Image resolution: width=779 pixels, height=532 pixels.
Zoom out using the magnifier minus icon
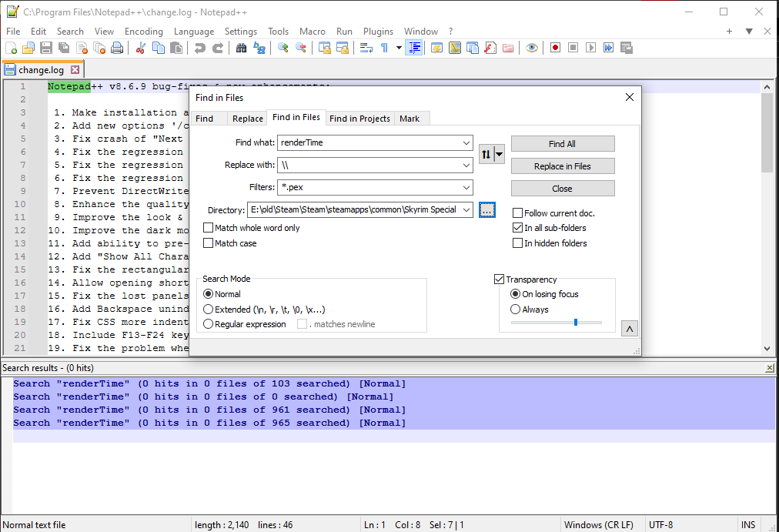click(300, 48)
